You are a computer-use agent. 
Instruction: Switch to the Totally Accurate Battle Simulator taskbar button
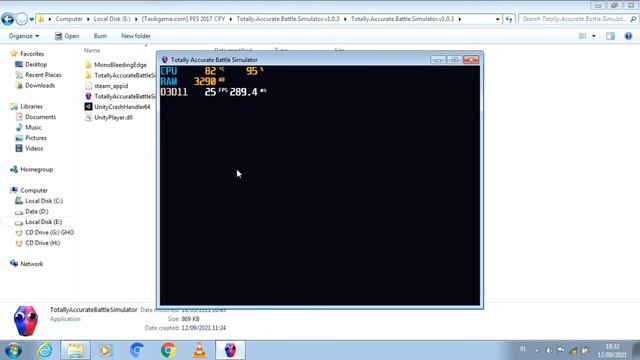tap(231, 350)
